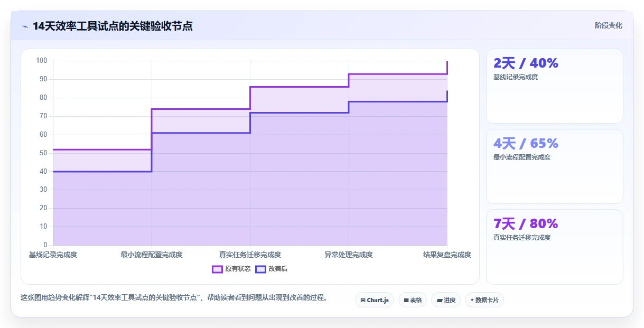Click the 改善后 legend color box

click(260, 269)
